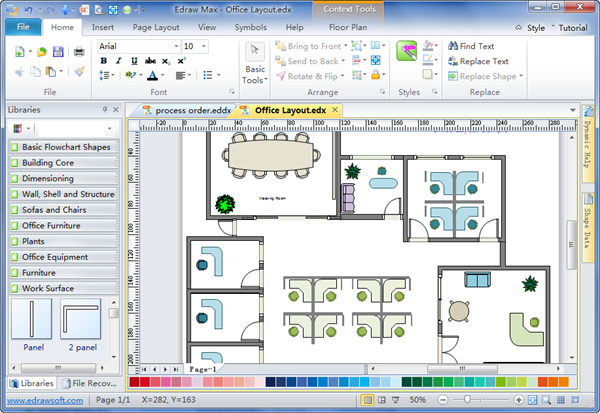Toggle the Dynamic Help side panel
This screenshot has height=413, width=600.
tap(587, 150)
